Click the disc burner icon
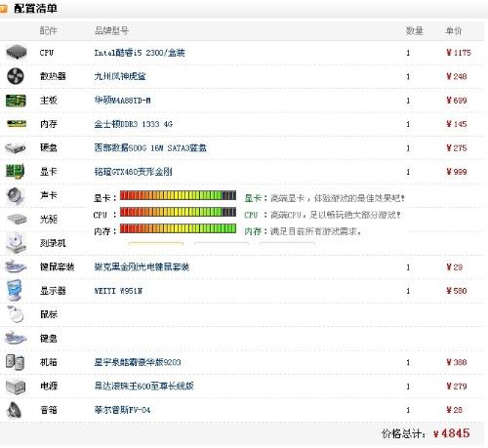 (16, 243)
